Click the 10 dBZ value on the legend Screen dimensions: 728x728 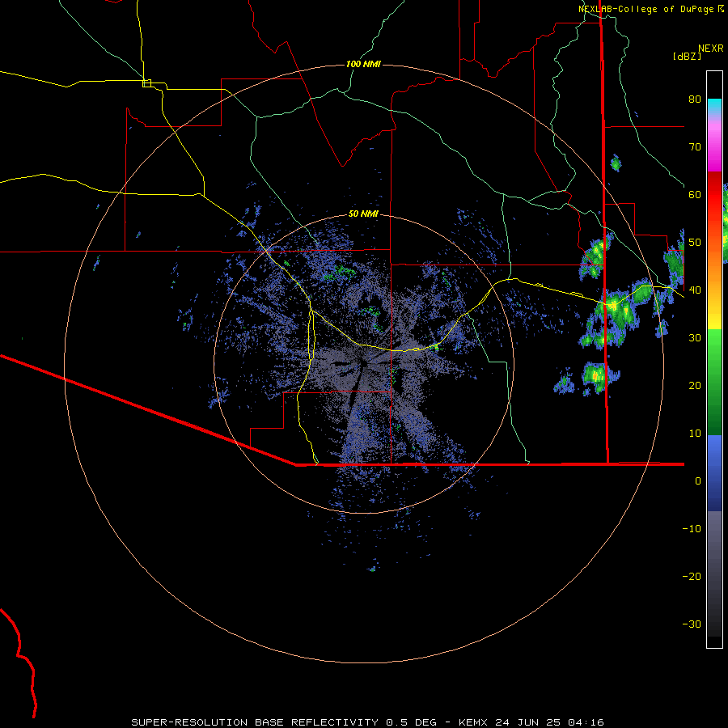coord(695,434)
